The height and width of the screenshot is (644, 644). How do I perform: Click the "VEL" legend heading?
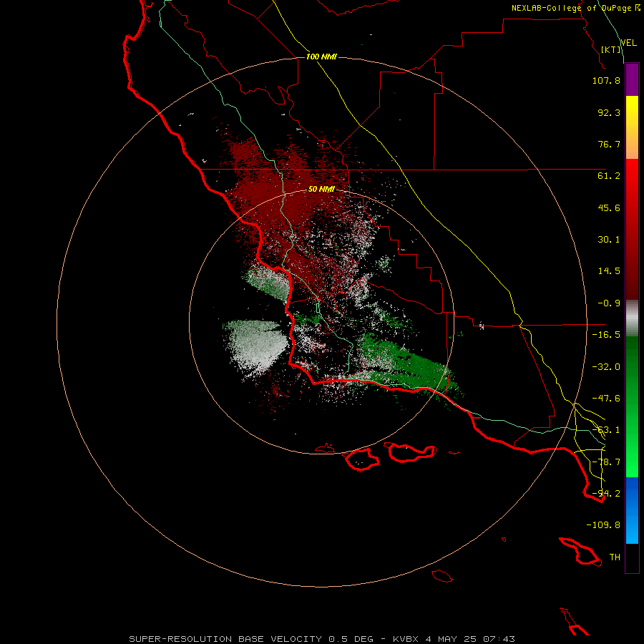tap(628, 43)
